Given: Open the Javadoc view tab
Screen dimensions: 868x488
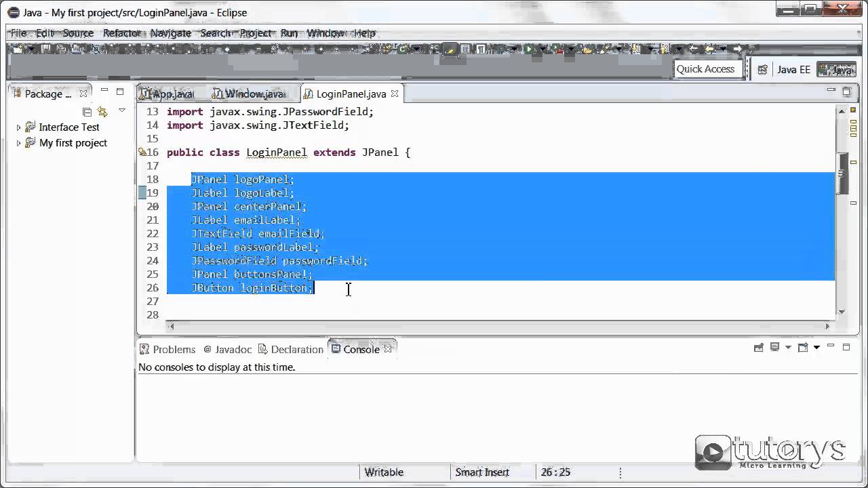Looking at the screenshot, I should [x=227, y=349].
